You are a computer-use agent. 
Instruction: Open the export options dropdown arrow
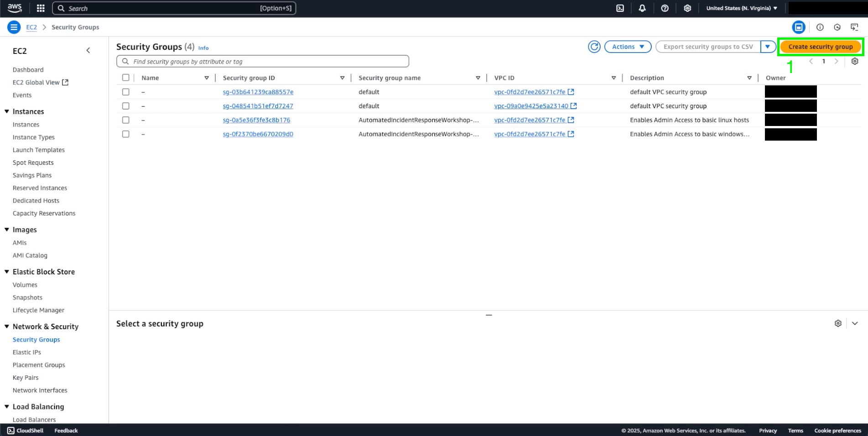(x=768, y=47)
